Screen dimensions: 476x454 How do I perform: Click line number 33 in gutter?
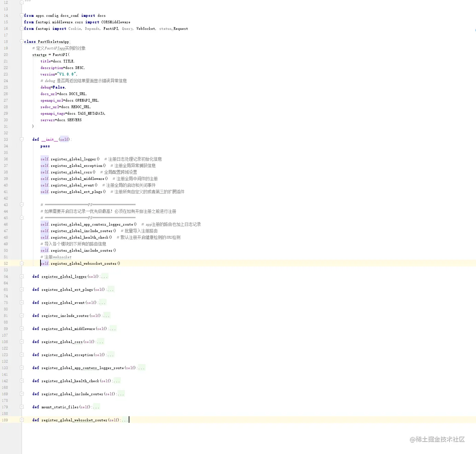[x=6, y=139]
